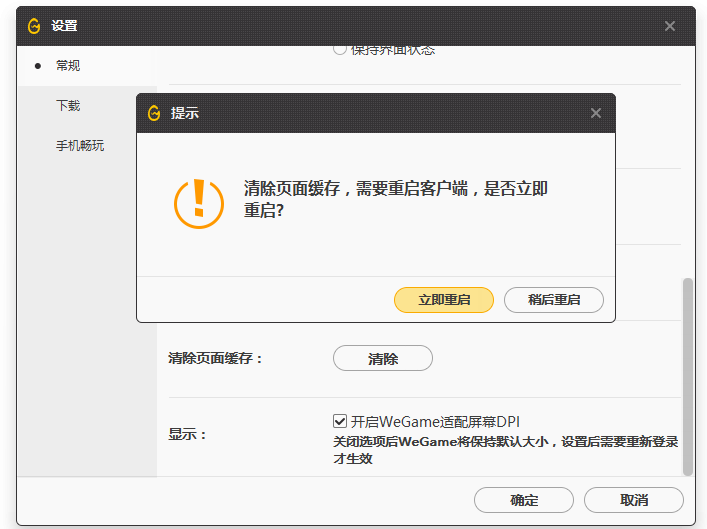Toggle the 开启WeGame适配屏幕DPI checkbox
This screenshot has width=707, height=529.
click(x=340, y=421)
